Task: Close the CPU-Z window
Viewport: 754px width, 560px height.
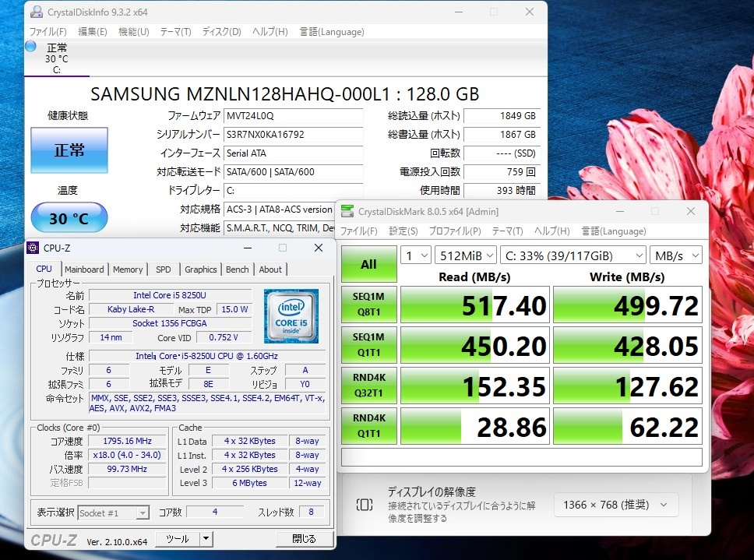Action: (x=319, y=248)
